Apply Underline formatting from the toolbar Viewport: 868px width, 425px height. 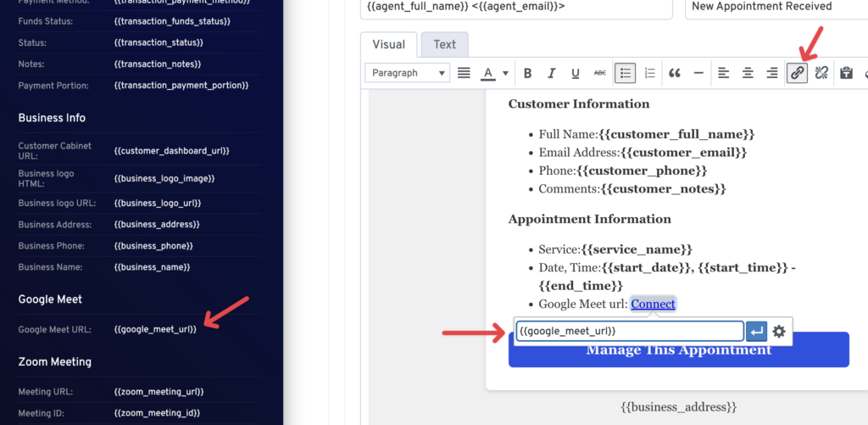(576, 73)
